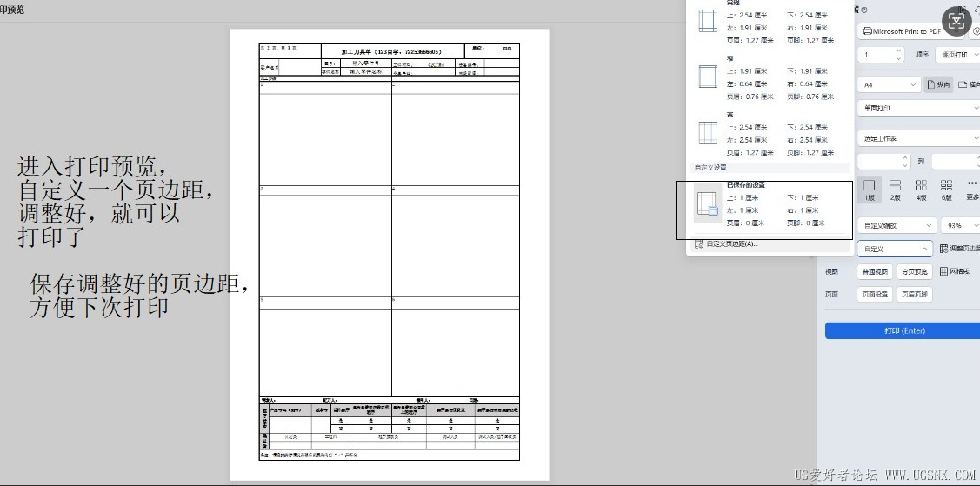Open the 93% zoom percentage dropdown
Image resolution: width=980 pixels, height=486 pixels.
click(x=961, y=225)
